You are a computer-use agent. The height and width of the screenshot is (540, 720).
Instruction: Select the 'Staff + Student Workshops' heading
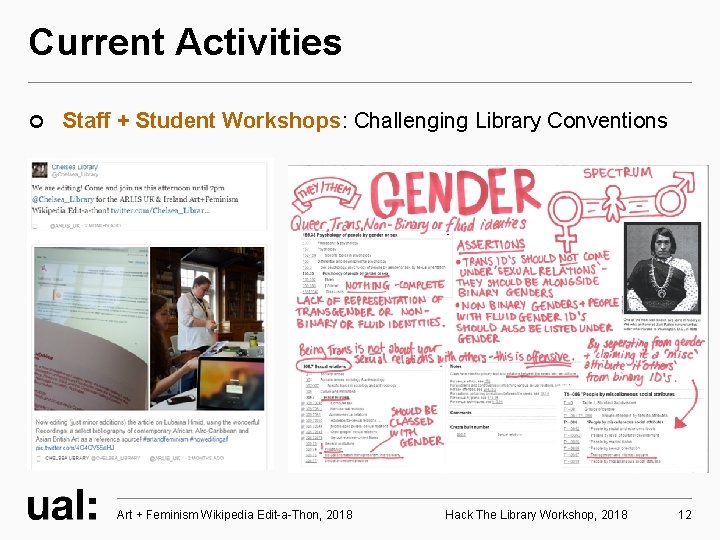click(x=202, y=120)
